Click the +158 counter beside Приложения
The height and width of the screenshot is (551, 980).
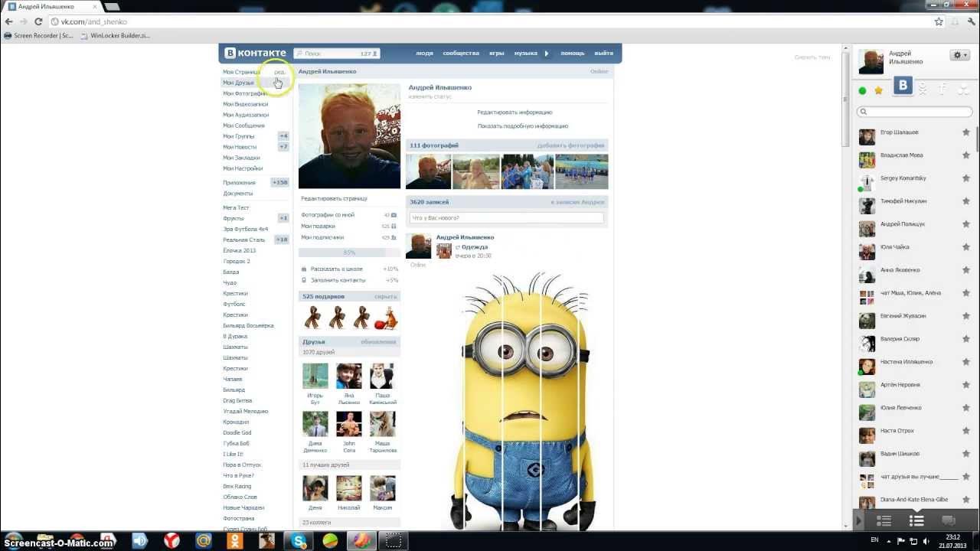(280, 183)
